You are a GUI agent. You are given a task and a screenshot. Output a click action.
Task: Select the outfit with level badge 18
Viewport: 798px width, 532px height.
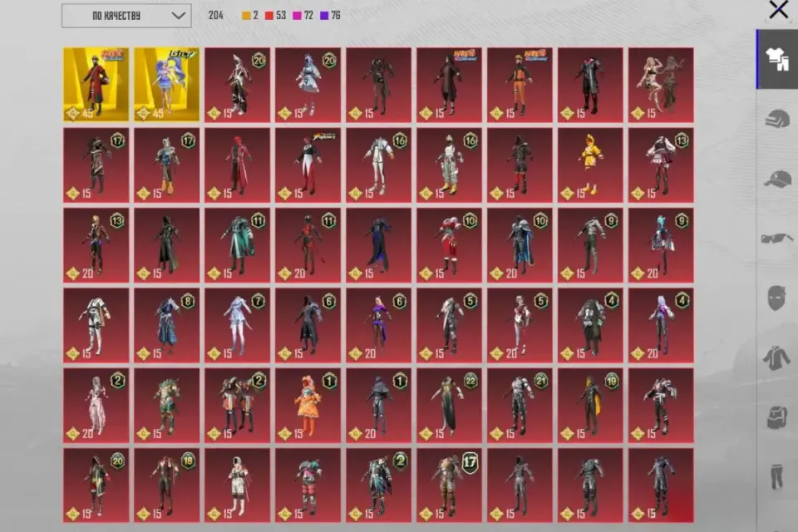coord(167,485)
